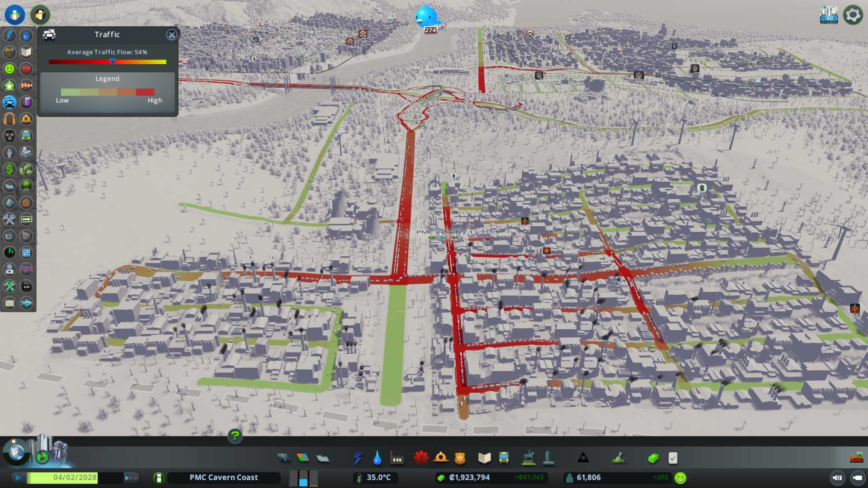Activate the Bulldozer tool
Image resolution: width=868 pixels, height=488 pixels.
pyautogui.click(x=856, y=458)
